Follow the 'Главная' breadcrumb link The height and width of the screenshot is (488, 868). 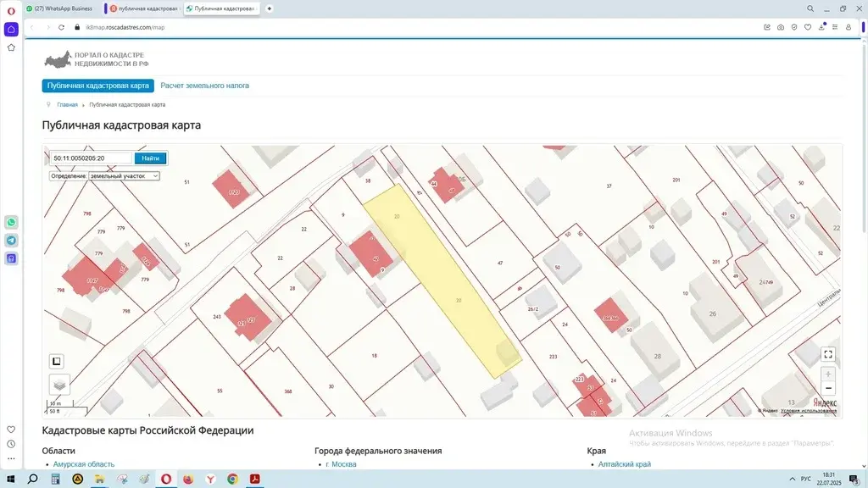coord(67,104)
